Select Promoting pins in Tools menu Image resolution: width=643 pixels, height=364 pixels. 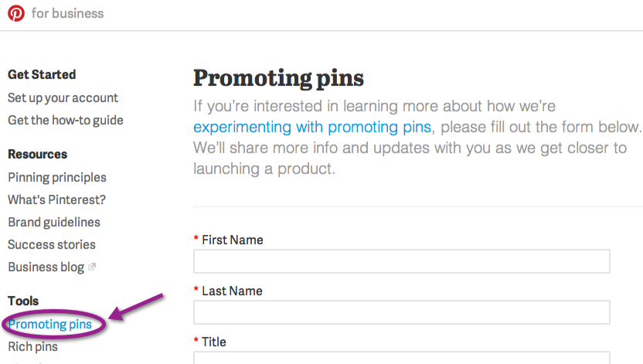(x=50, y=325)
